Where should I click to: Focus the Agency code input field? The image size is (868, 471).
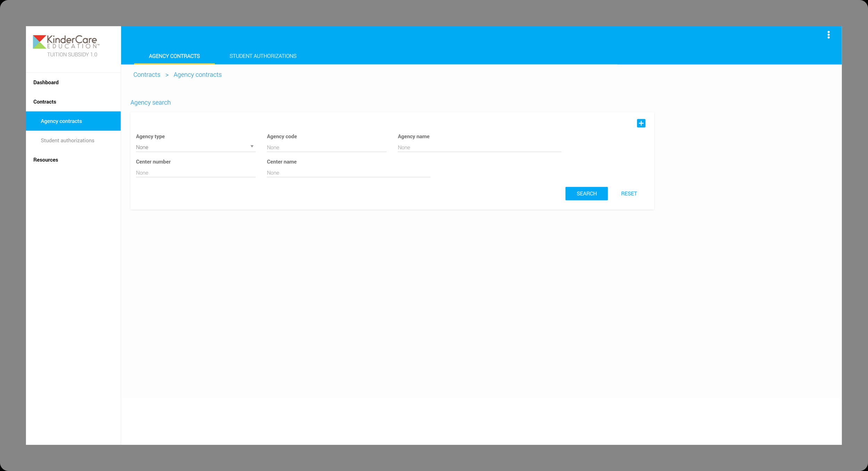click(x=326, y=148)
